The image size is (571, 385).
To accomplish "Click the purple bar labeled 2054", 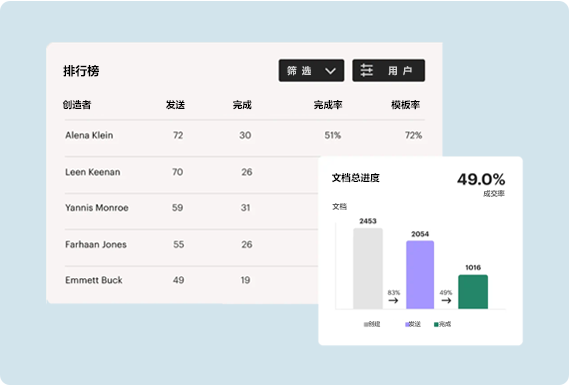I will tap(420, 275).
